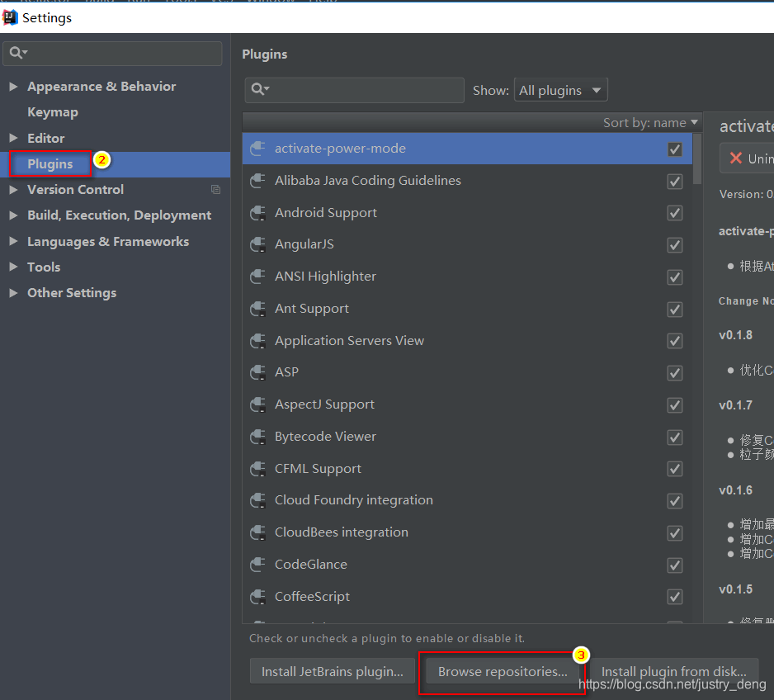Image resolution: width=774 pixels, height=700 pixels.
Task: Open the Show All plugins dropdown
Action: [561, 90]
